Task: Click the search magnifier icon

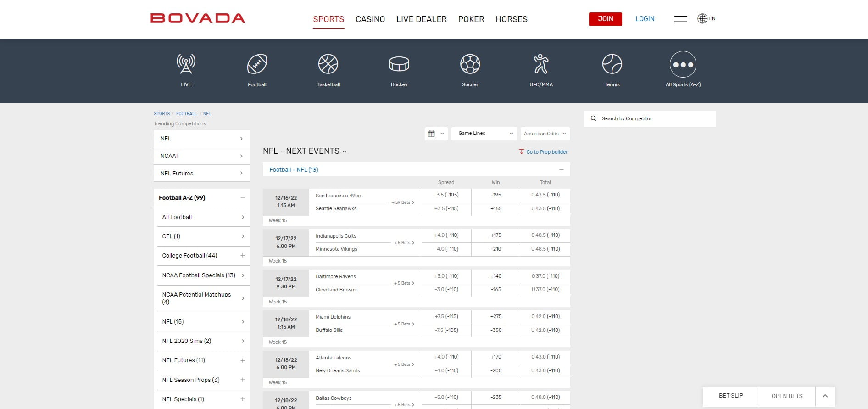Action: [x=593, y=118]
